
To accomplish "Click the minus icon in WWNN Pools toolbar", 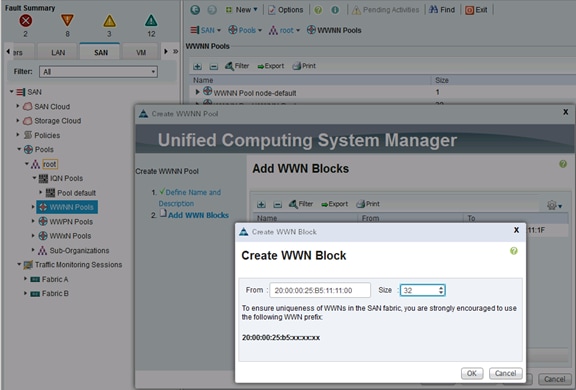I will coord(213,66).
